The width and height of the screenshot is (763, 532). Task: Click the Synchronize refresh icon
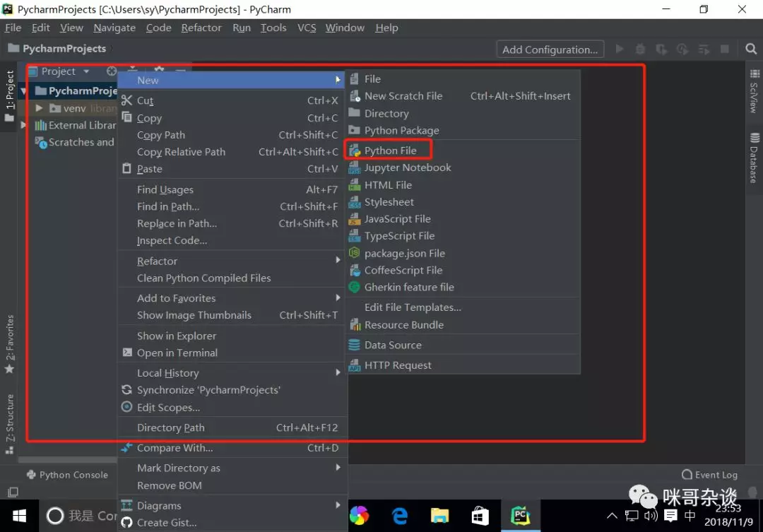point(126,390)
